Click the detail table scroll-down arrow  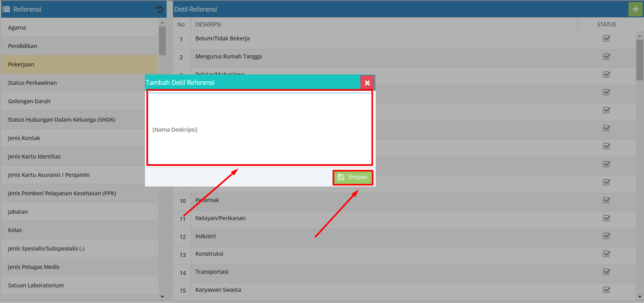(x=640, y=297)
